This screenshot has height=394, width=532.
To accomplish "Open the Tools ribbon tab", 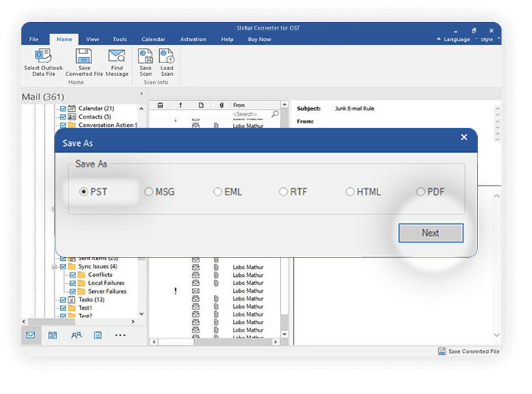I will [x=119, y=40].
